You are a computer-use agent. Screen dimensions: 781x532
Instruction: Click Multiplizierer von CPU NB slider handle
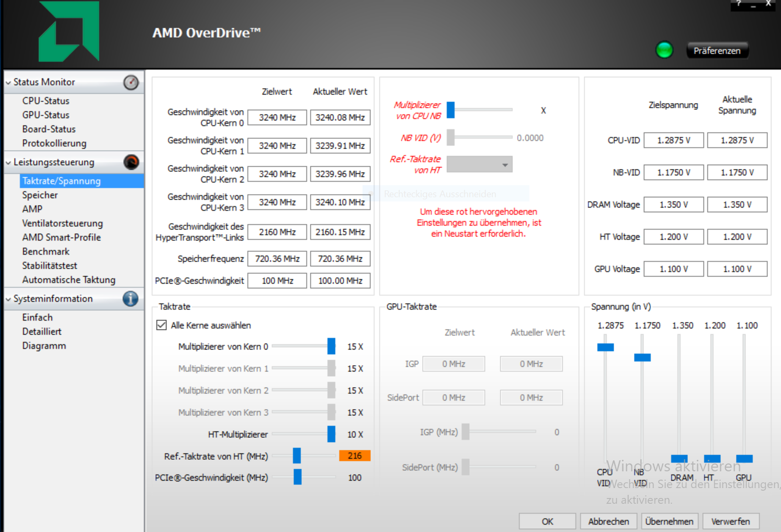point(451,110)
